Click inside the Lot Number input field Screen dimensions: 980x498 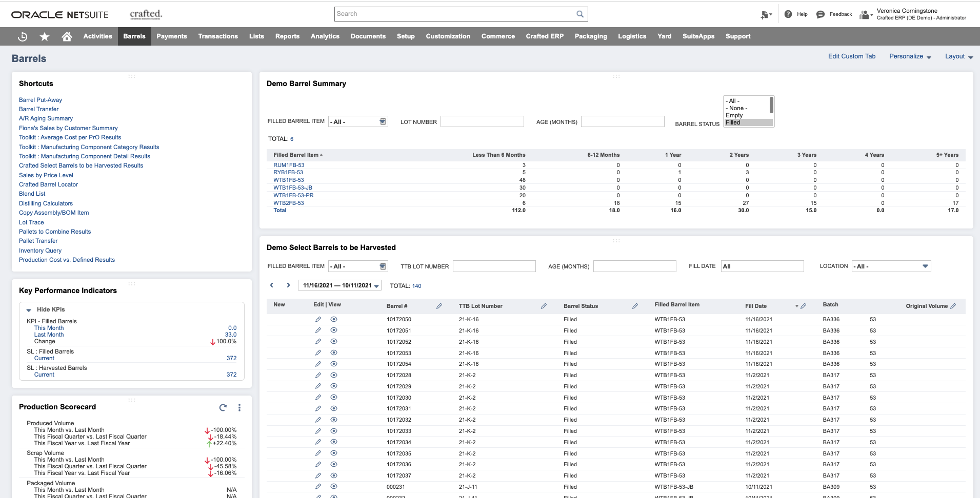point(481,121)
